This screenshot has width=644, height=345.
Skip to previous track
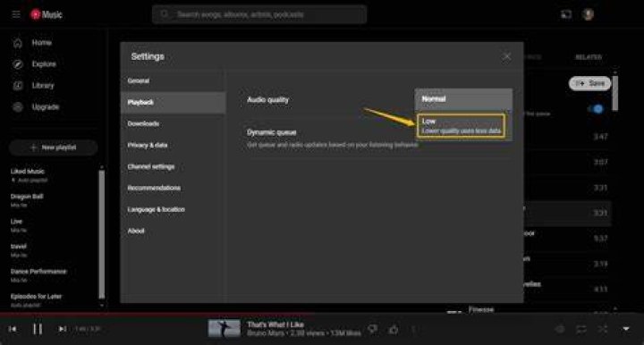coord(13,329)
